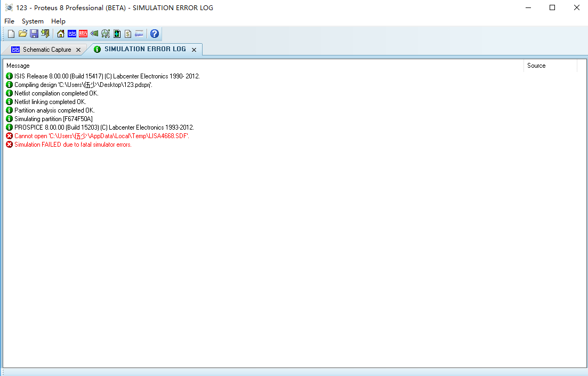Close the Schematic Capture tab

click(x=78, y=50)
